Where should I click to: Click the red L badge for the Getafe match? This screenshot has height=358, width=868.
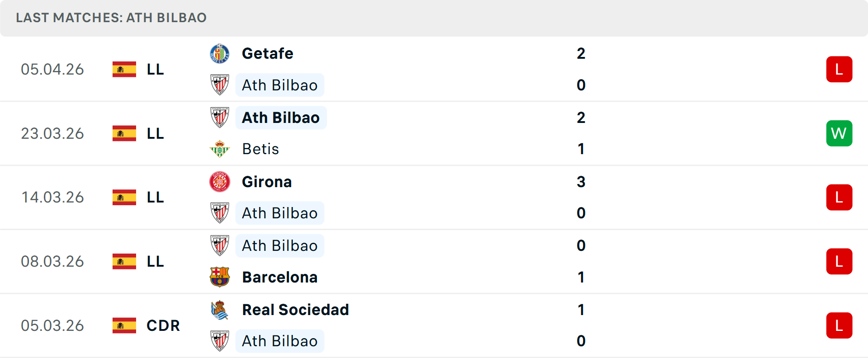[839, 69]
